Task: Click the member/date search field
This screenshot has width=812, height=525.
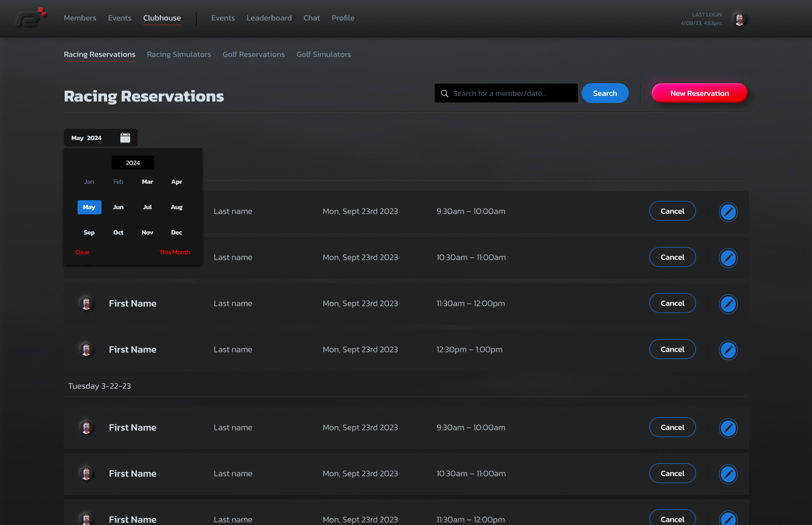Action: tap(506, 93)
